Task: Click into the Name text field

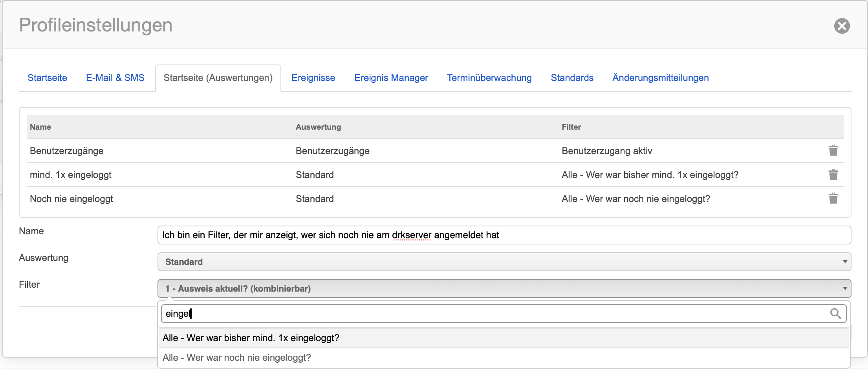Action: pos(504,235)
